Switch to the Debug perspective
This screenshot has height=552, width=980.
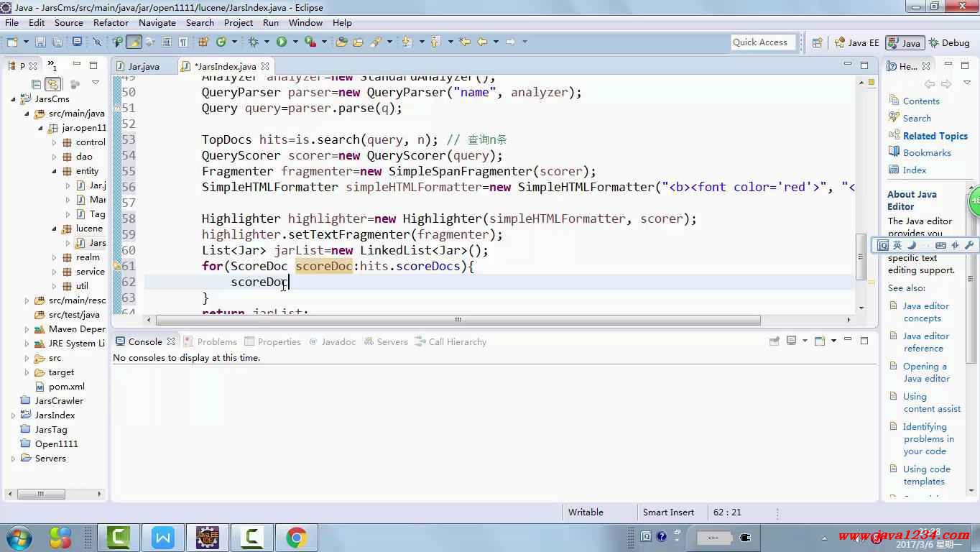949,42
